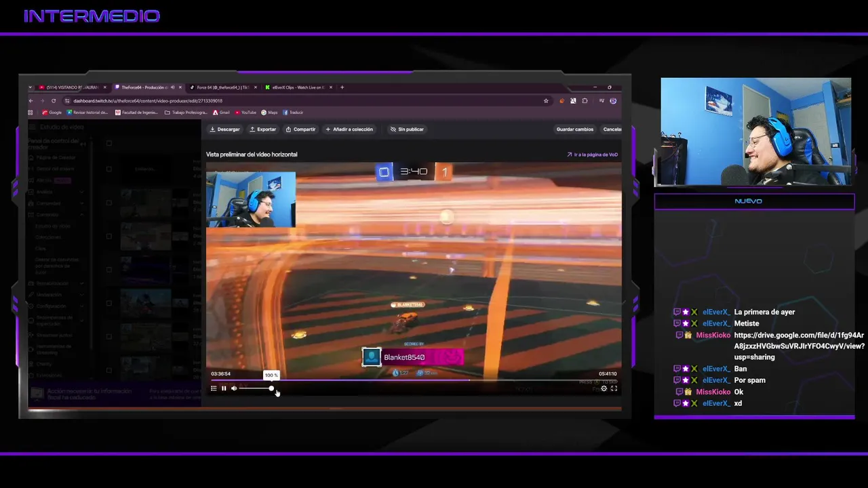The width and height of the screenshot is (868, 488).
Task: Click the Blanket8540 scorer banner
Action: [x=413, y=357]
